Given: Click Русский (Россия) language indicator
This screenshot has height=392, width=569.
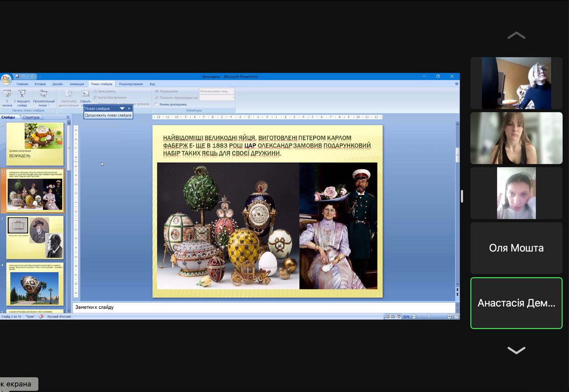Looking at the screenshot, I should coord(59,316).
